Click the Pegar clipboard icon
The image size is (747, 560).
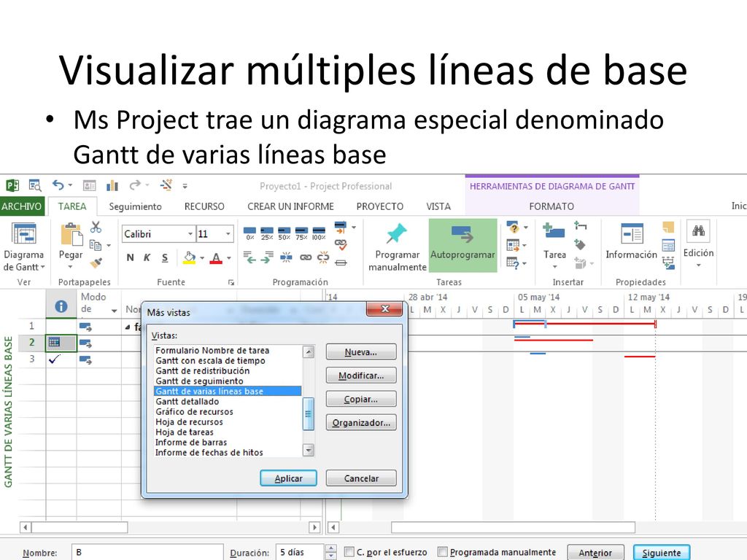click(x=71, y=235)
